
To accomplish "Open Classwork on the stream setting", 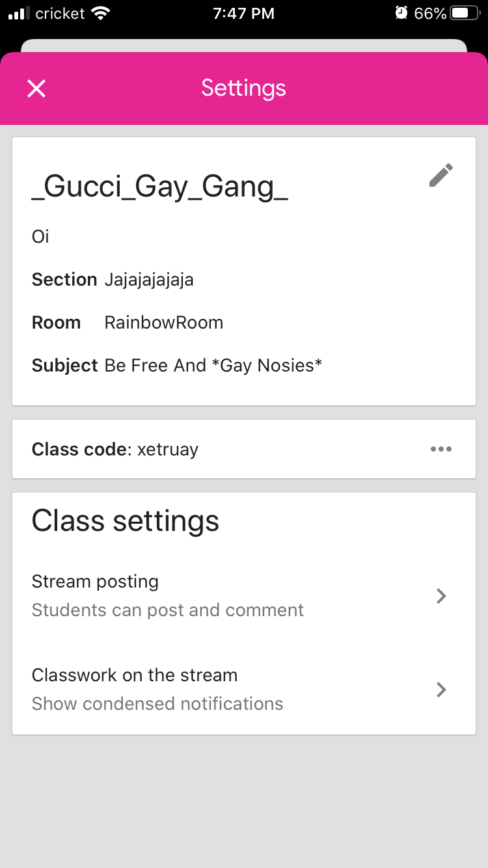I will pos(244,689).
